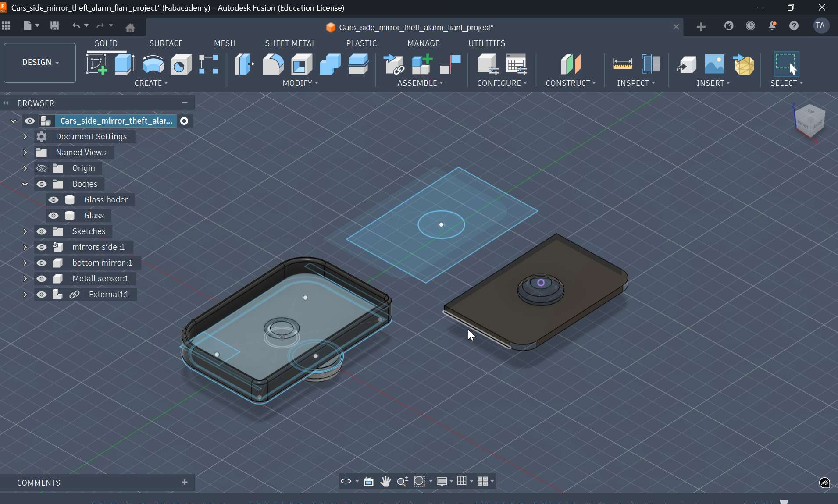Select the Measure tool under Inspect
838x504 pixels.
pyautogui.click(x=622, y=64)
